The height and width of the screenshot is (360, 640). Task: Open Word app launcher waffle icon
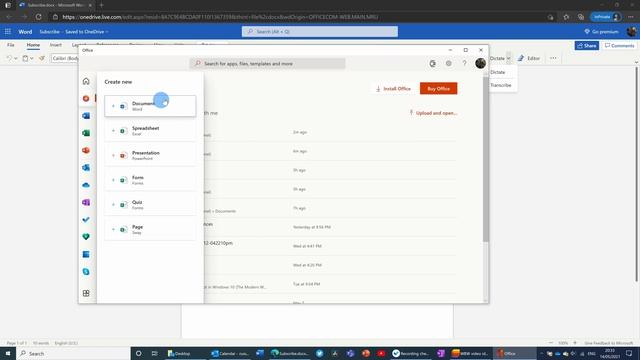(8, 31)
